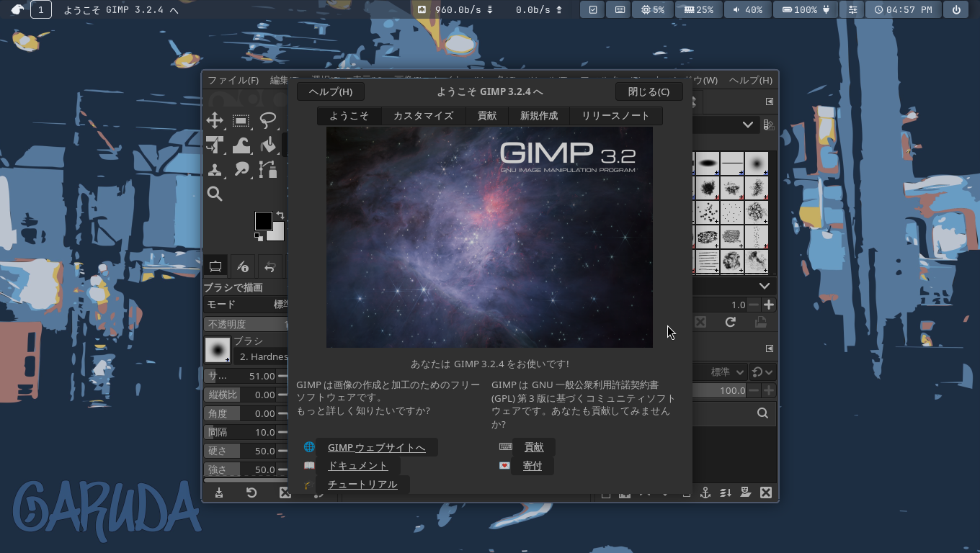This screenshot has width=980, height=553.
Task: Refresh brushes using the circular arrow icon
Action: point(731,323)
